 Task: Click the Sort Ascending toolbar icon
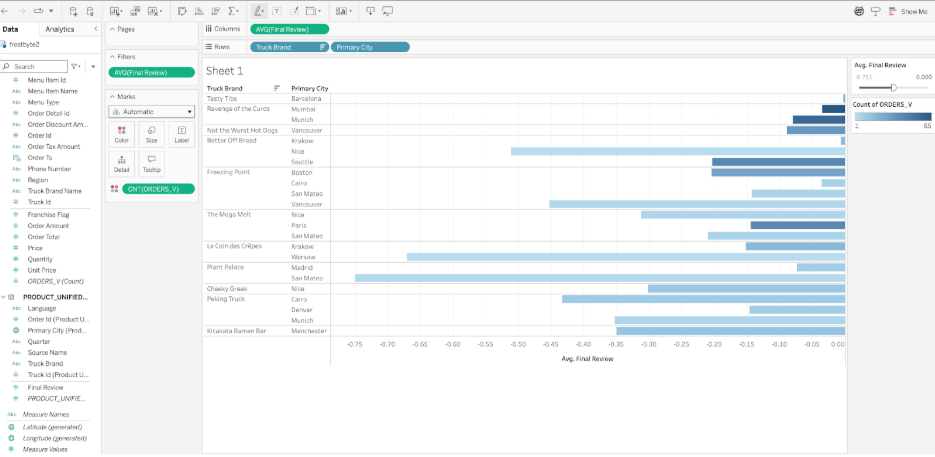tap(198, 11)
